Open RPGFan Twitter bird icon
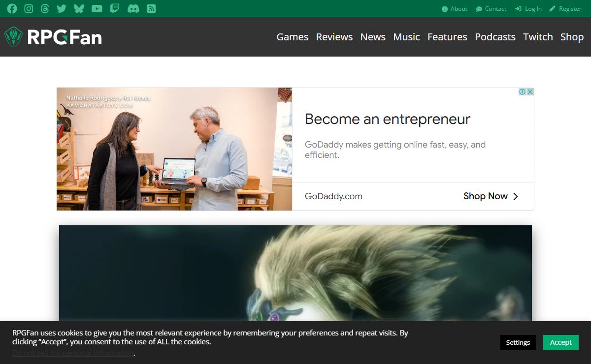Viewport: 591px width, 364px height. coord(62,9)
